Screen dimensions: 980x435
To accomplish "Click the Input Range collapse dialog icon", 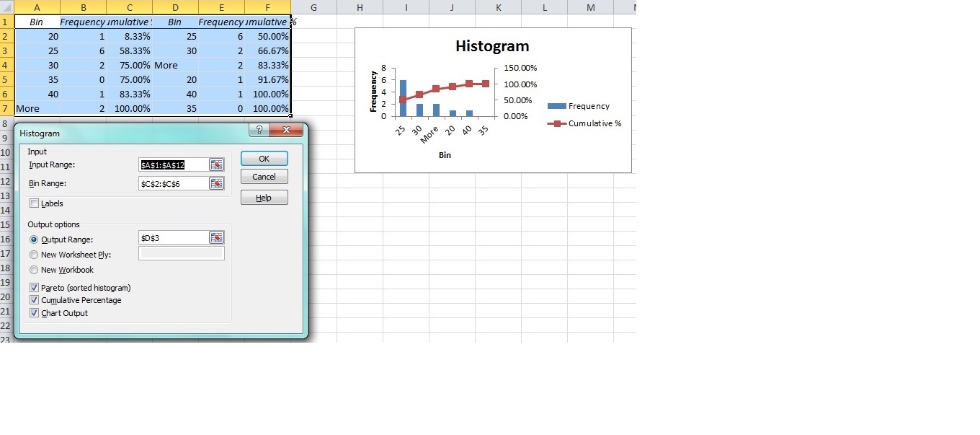I will tap(216, 165).
